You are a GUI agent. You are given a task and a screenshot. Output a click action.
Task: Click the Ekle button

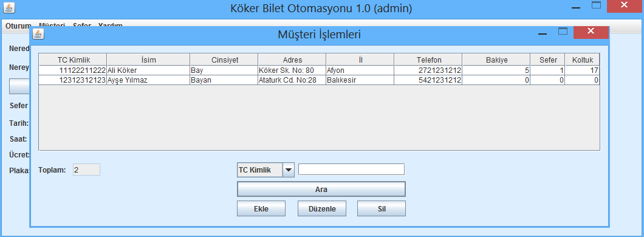[261, 208]
